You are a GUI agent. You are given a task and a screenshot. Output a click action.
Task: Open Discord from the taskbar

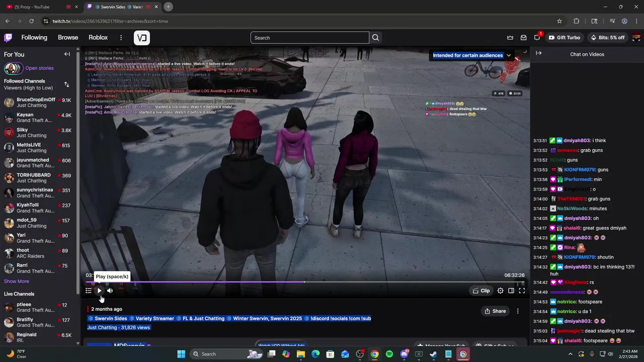[404, 354]
